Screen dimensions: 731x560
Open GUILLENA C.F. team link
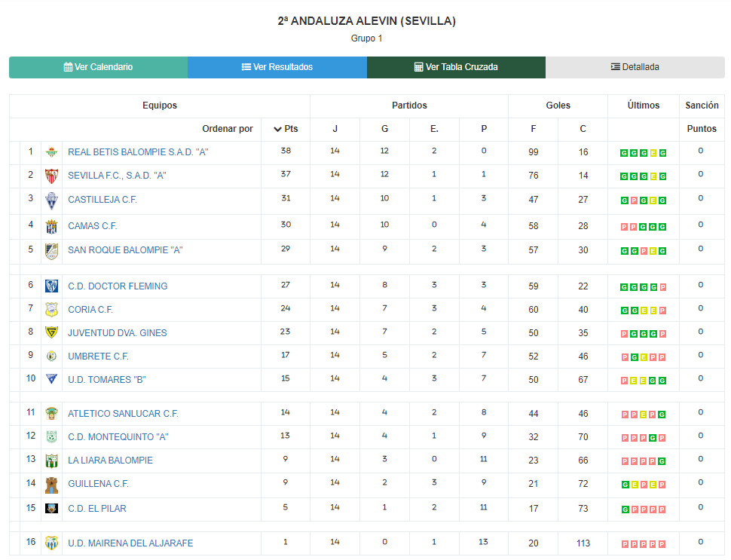[99, 484]
